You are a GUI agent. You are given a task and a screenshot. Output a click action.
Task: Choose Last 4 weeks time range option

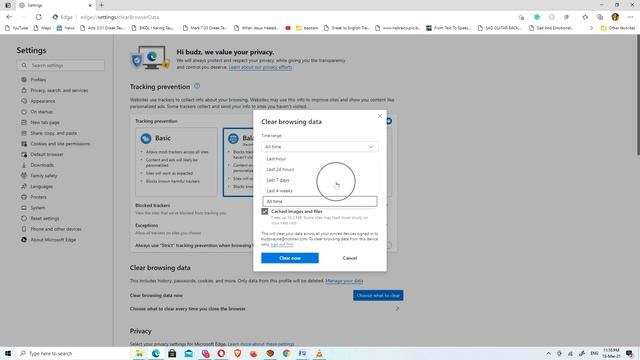click(320, 191)
